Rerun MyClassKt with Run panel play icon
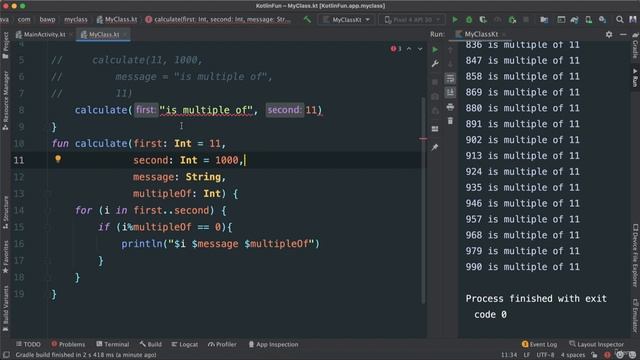640x360 pixels. tap(435, 49)
